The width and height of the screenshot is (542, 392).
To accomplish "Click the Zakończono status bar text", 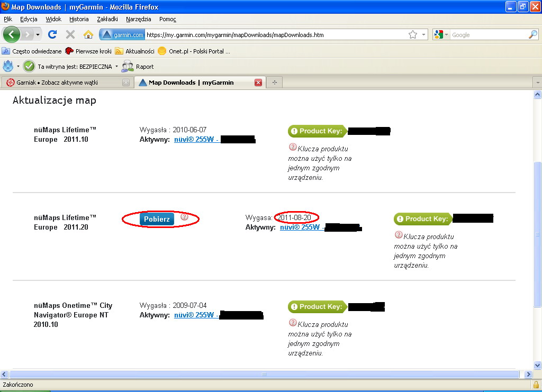I will [18, 385].
